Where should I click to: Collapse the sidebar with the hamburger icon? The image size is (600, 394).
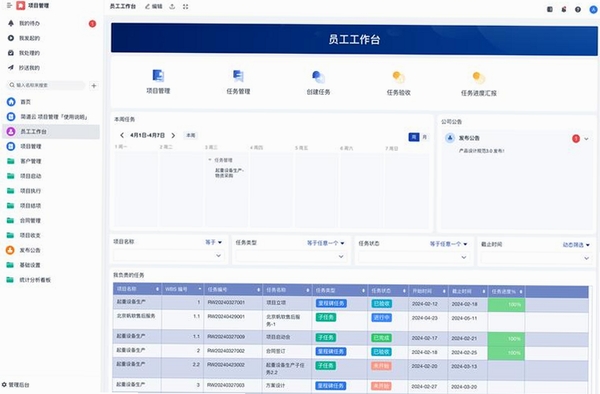tap(10, 5)
